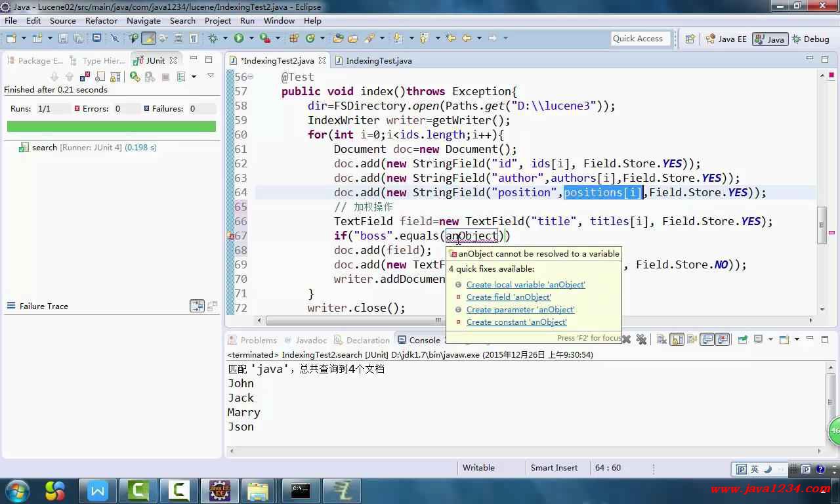The width and height of the screenshot is (840, 504).
Task: Open the Refactor menu
Action: click(101, 20)
